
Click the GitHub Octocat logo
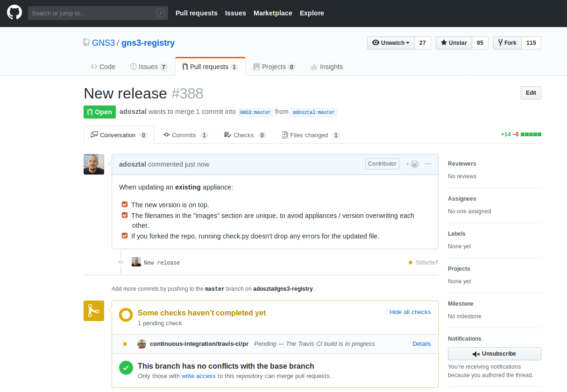pos(14,13)
